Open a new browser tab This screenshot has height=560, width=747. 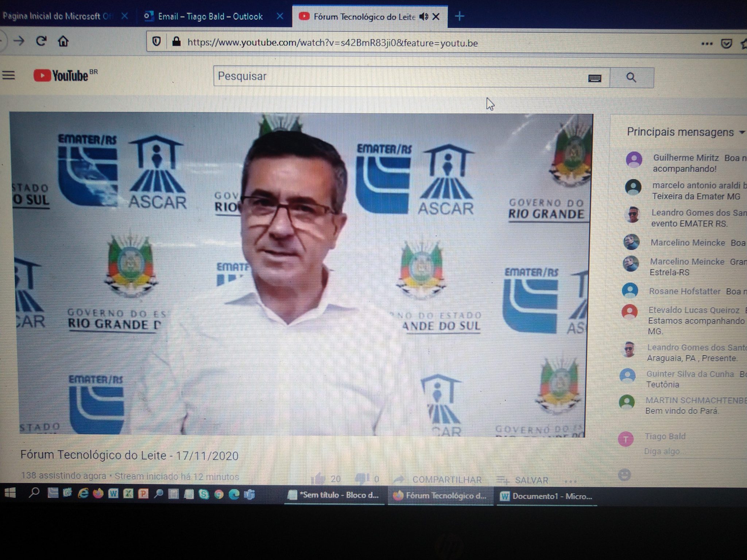(460, 16)
